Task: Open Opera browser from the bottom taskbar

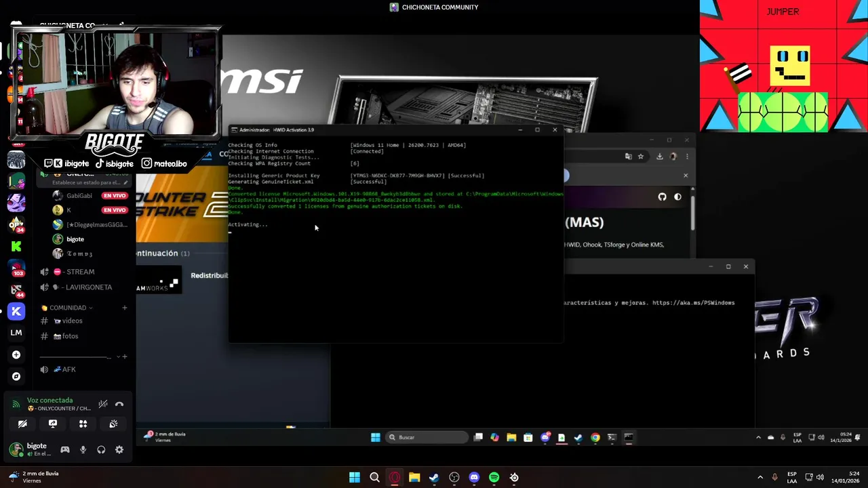Action: tap(395, 477)
